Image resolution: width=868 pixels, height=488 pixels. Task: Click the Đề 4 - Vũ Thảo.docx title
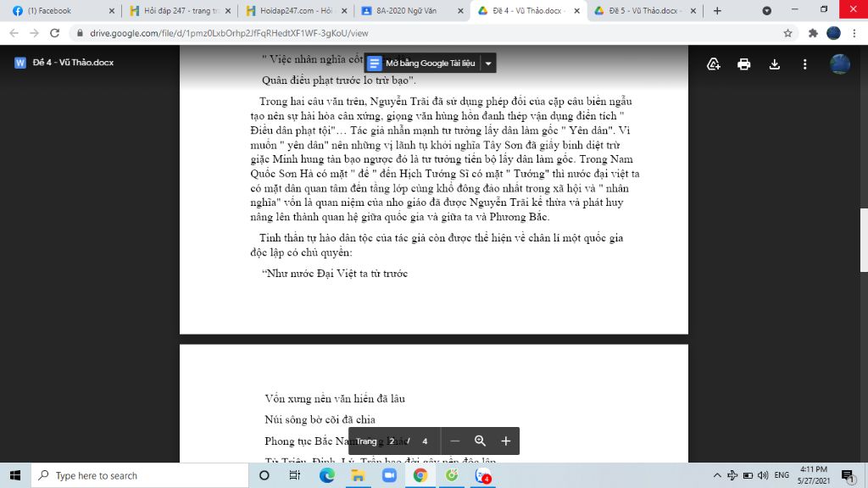(73, 63)
